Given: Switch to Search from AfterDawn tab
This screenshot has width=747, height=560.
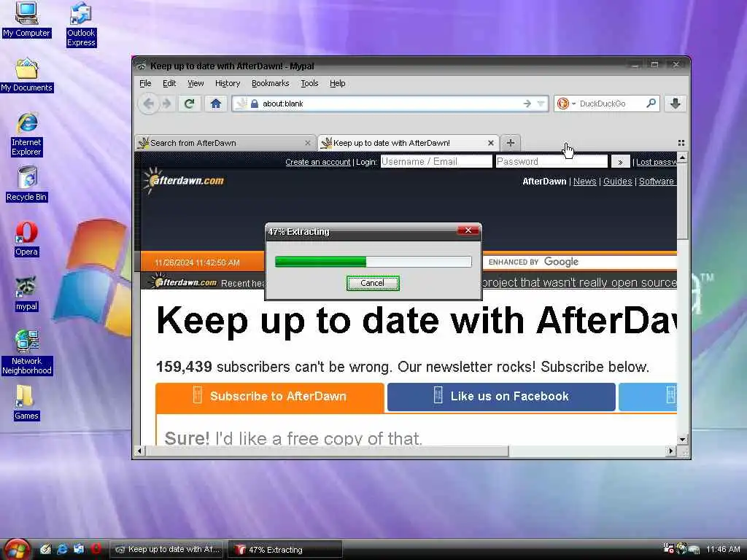Looking at the screenshot, I should [225, 143].
